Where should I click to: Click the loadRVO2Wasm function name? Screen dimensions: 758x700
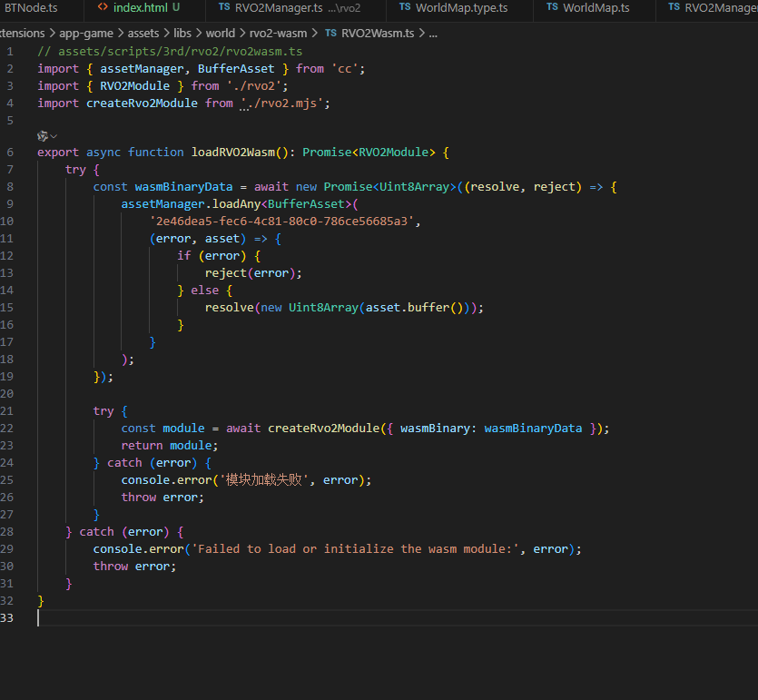click(233, 153)
